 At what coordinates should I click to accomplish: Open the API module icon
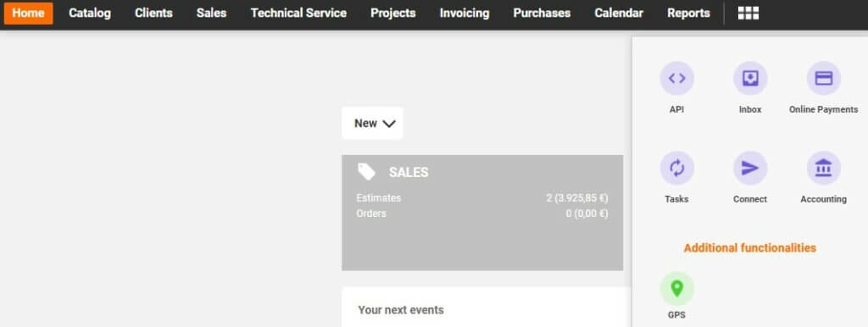(x=676, y=79)
